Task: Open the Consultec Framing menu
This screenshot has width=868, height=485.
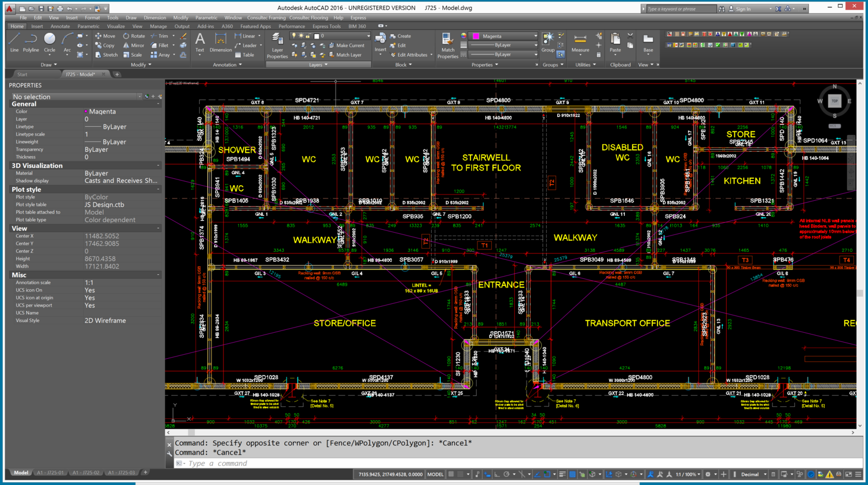Action: pos(267,18)
